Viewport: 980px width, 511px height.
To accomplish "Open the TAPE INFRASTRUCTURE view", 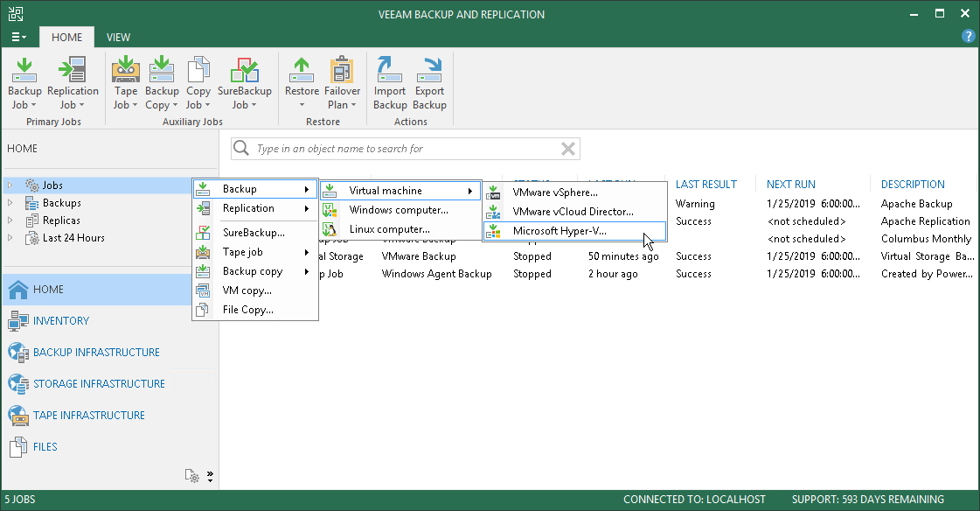I will click(x=89, y=416).
